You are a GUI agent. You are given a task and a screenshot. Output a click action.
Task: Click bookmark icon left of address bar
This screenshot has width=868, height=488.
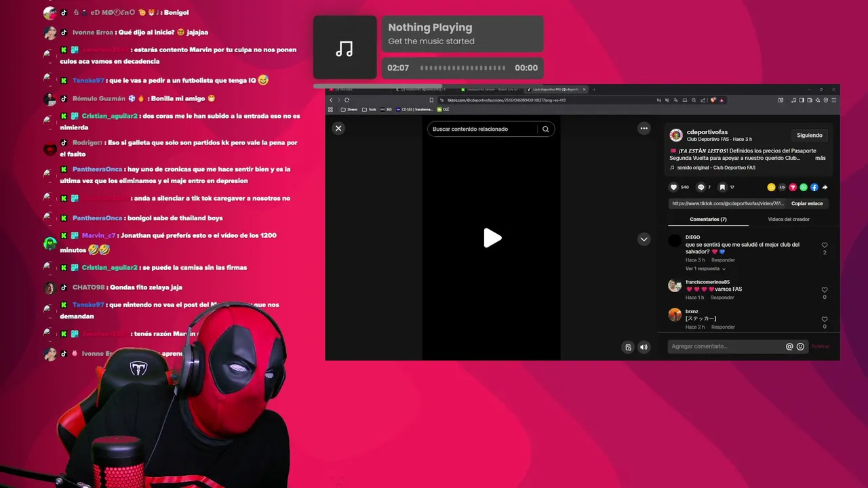point(431,100)
